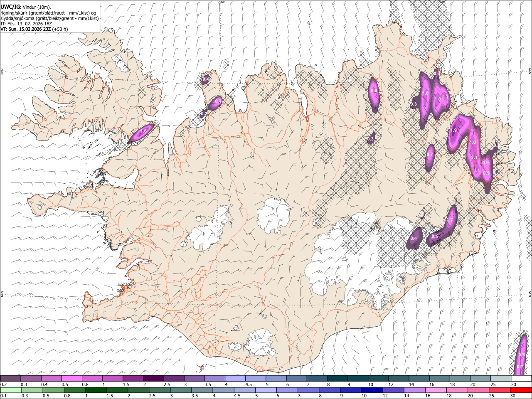
Task: Click the 1–1.5 swatch on the upper purple scale
Action: pos(113,378)
